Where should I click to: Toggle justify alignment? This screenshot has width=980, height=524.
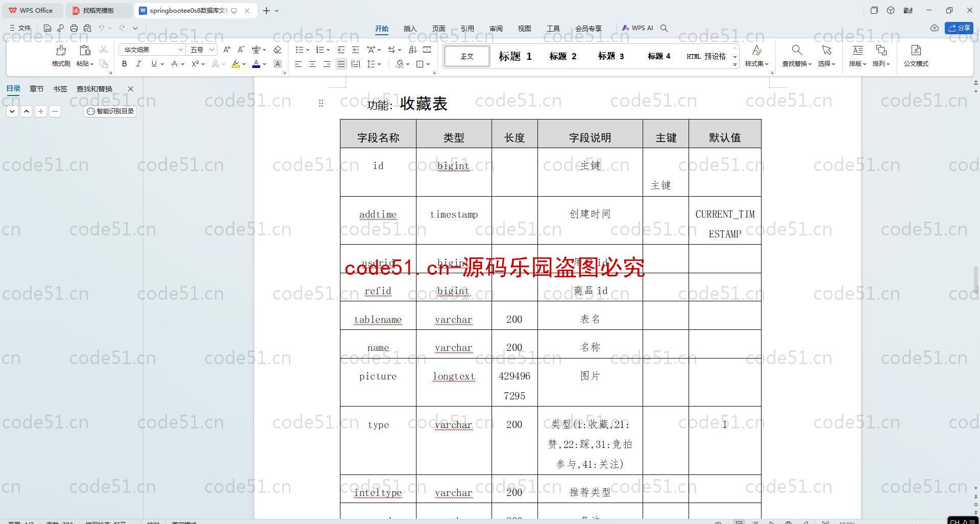pyautogui.click(x=341, y=64)
